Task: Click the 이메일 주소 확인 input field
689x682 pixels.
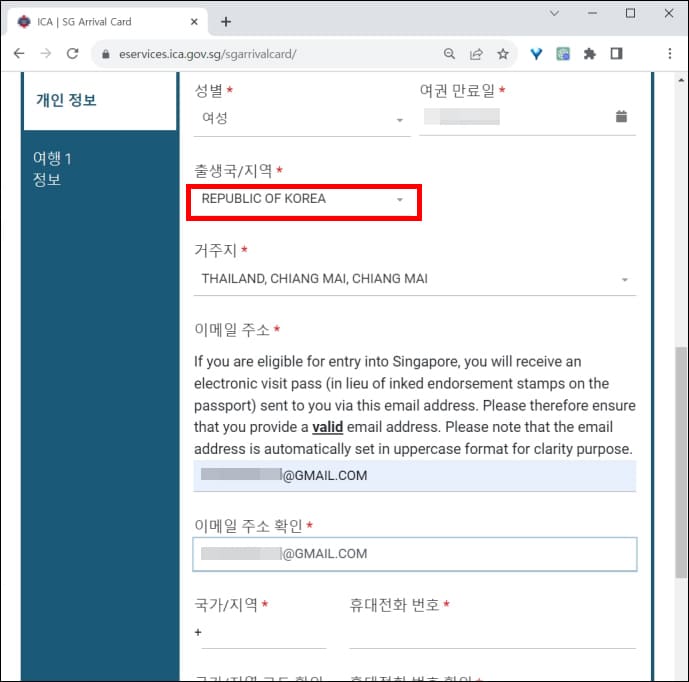Action: click(414, 554)
